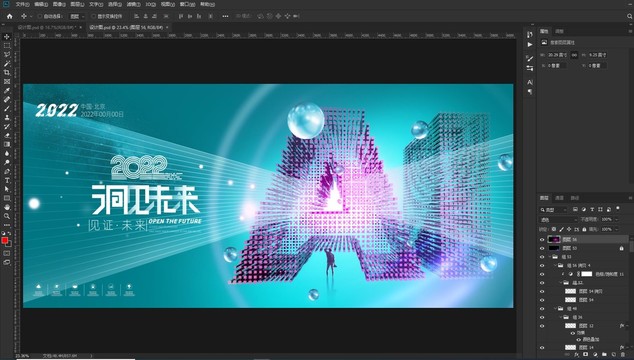
Task: Click the lock icon on layer 图层 53
Action: (x=621, y=248)
